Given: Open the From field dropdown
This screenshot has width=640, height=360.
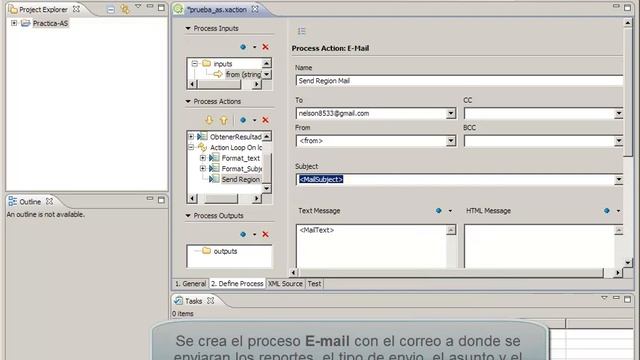Looking at the screenshot, I should point(451,141).
